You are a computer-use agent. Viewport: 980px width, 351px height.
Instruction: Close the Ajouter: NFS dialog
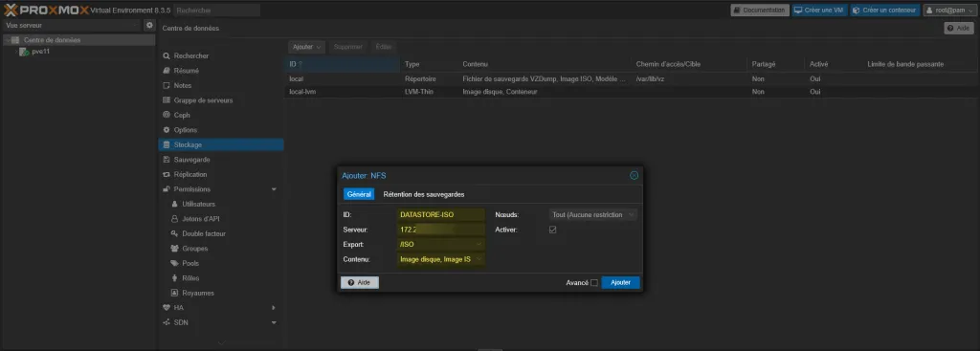click(x=634, y=176)
